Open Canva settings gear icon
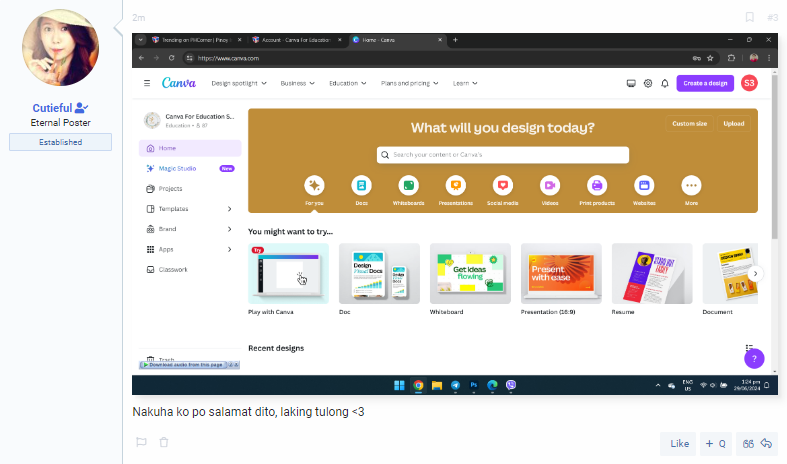 coord(648,83)
